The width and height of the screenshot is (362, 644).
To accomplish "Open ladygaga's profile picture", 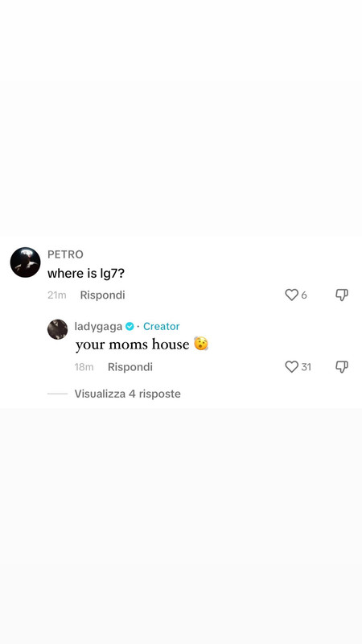I will (57, 329).
